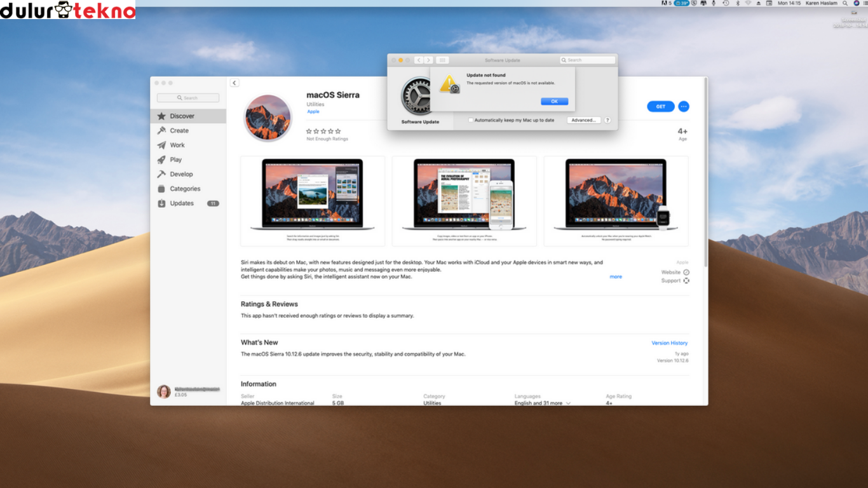This screenshot has height=488, width=868.
Task: Click the Website link
Action: [671, 272]
